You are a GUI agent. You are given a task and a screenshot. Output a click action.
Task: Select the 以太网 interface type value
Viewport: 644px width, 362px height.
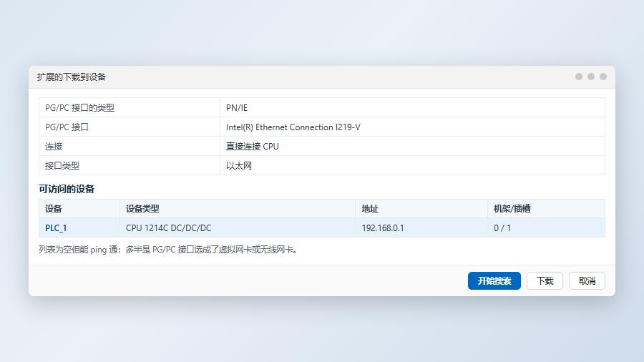tap(412, 165)
